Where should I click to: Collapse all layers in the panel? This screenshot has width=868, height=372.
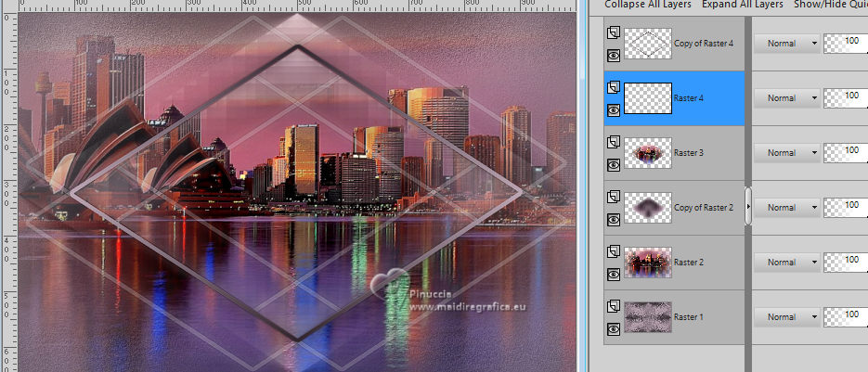(648, 5)
